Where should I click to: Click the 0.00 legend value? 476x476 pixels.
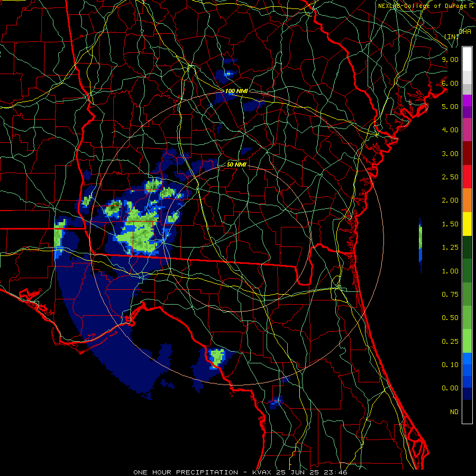pyautogui.click(x=450, y=388)
